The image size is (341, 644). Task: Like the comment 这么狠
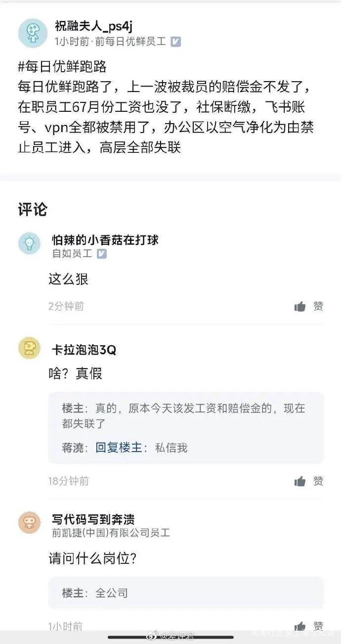[300, 307]
